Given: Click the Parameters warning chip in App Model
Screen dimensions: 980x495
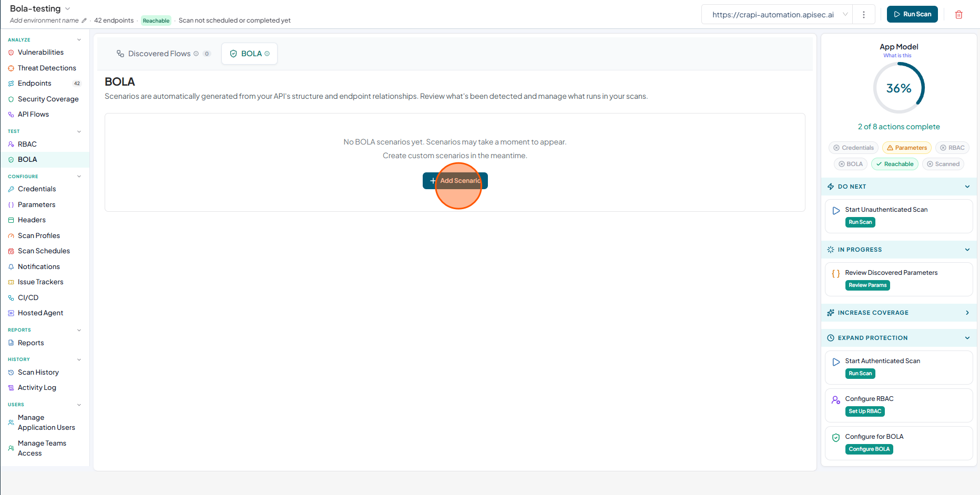Looking at the screenshot, I should 907,148.
